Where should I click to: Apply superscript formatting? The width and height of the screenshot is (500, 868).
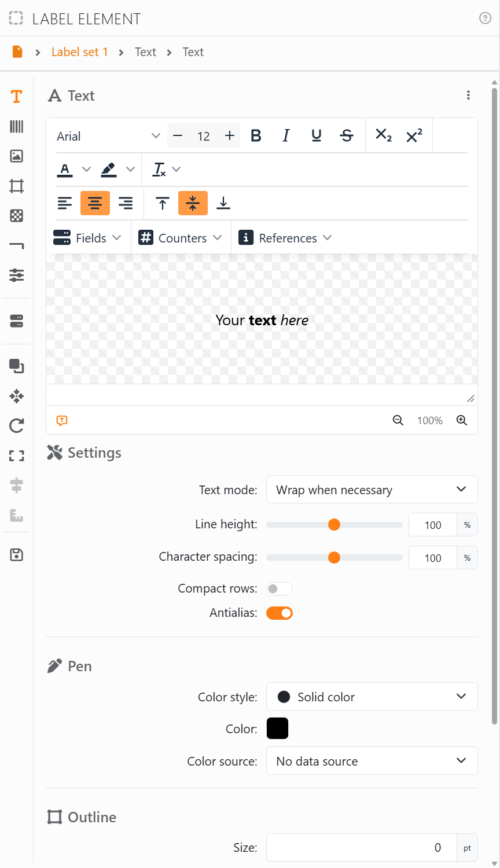[414, 135]
